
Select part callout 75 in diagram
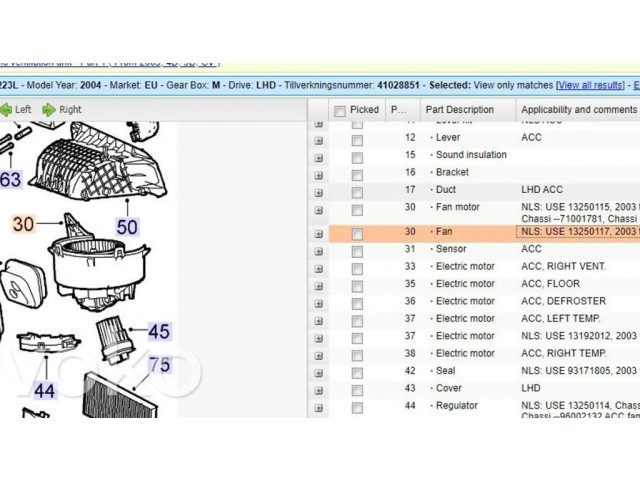(x=159, y=365)
